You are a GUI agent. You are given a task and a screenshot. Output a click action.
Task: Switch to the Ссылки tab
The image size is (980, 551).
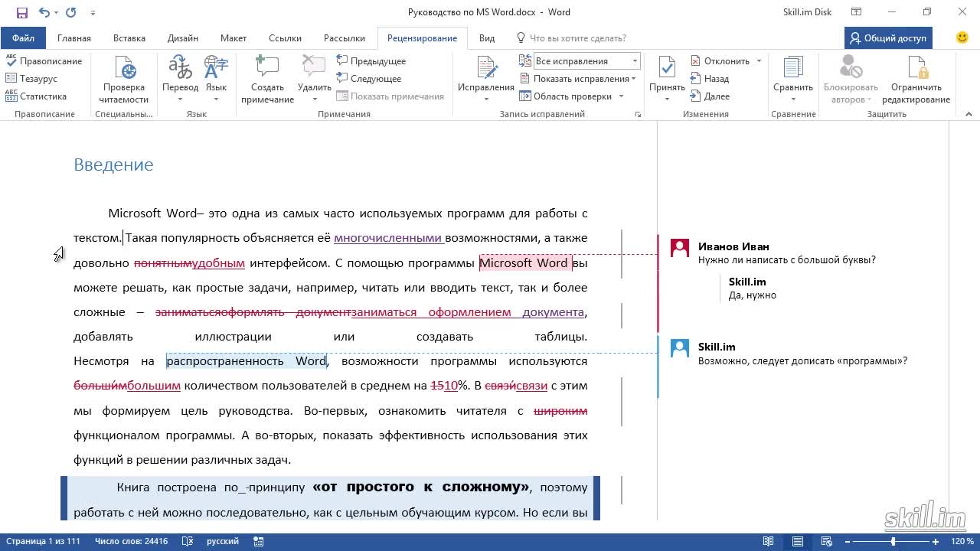(283, 38)
